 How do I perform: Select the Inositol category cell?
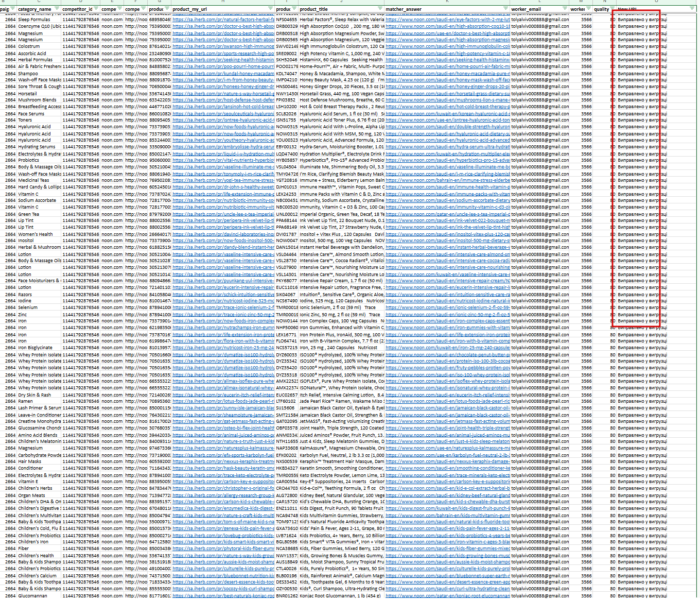point(39,241)
